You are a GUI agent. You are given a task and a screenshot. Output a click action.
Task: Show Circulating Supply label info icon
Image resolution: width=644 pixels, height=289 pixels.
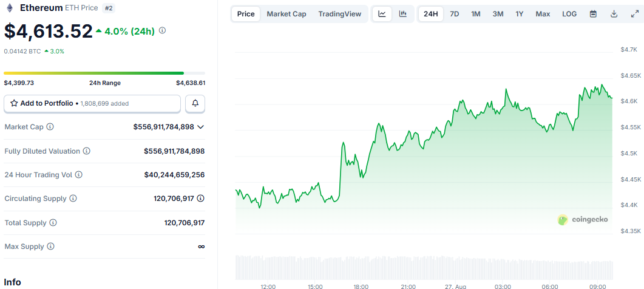73,199
